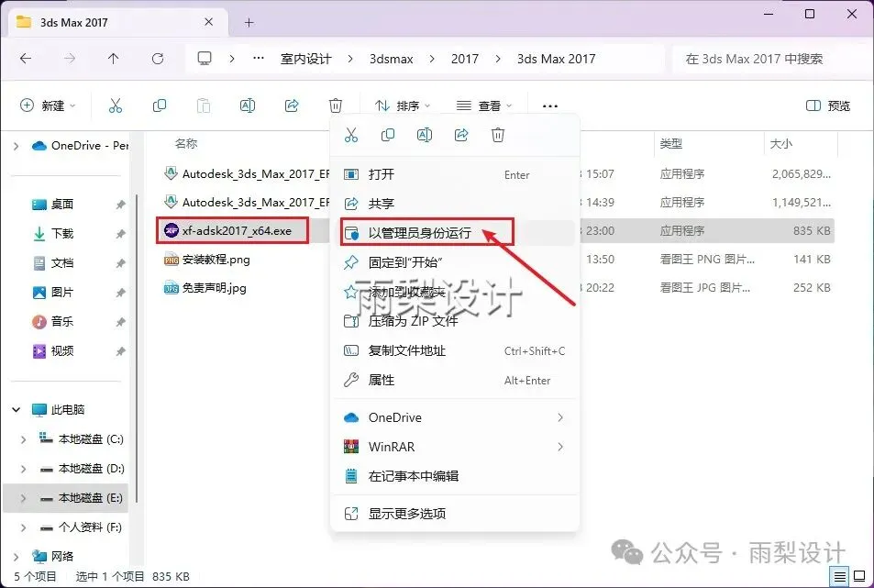Click the share icon atop the context menu

(x=461, y=135)
